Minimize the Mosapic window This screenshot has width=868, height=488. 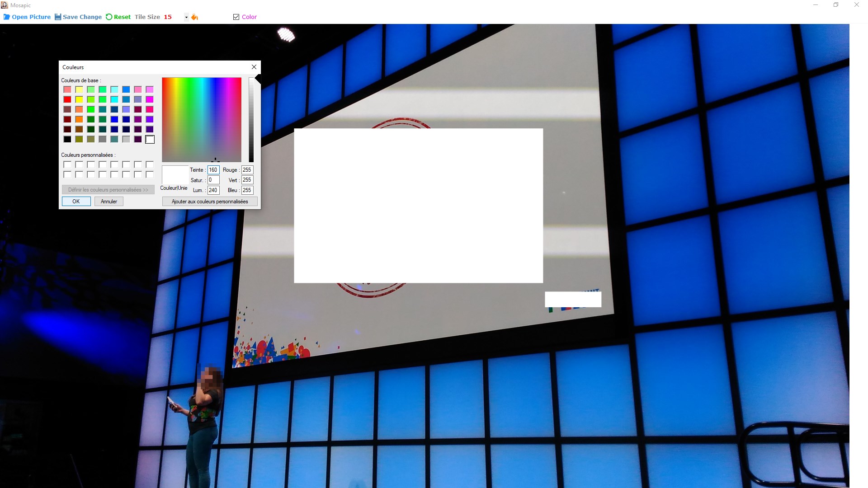pyautogui.click(x=816, y=5)
